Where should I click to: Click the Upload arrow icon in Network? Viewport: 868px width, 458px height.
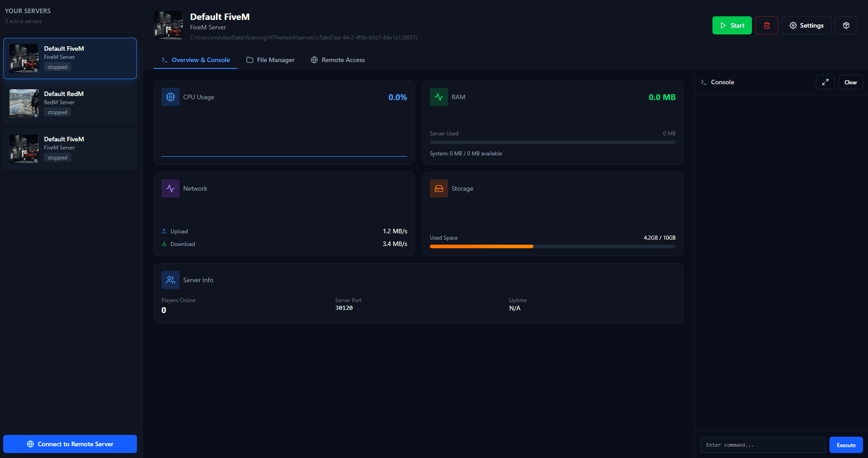164,231
